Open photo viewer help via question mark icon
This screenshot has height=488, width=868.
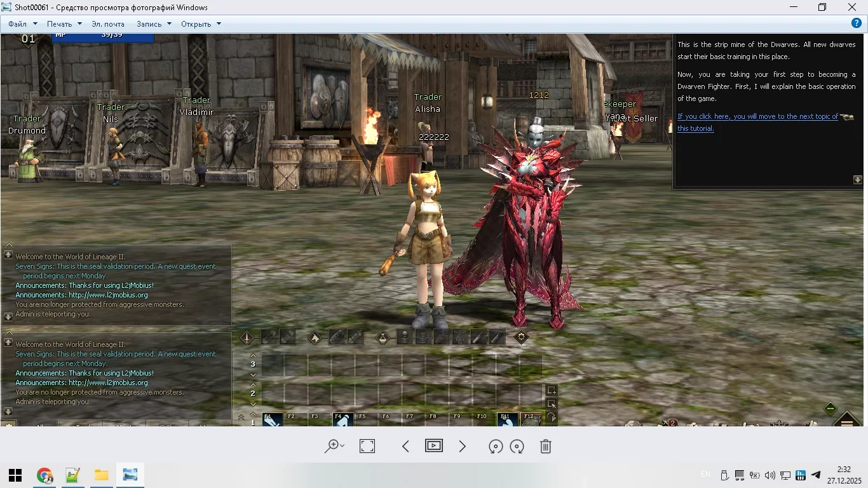point(857,24)
